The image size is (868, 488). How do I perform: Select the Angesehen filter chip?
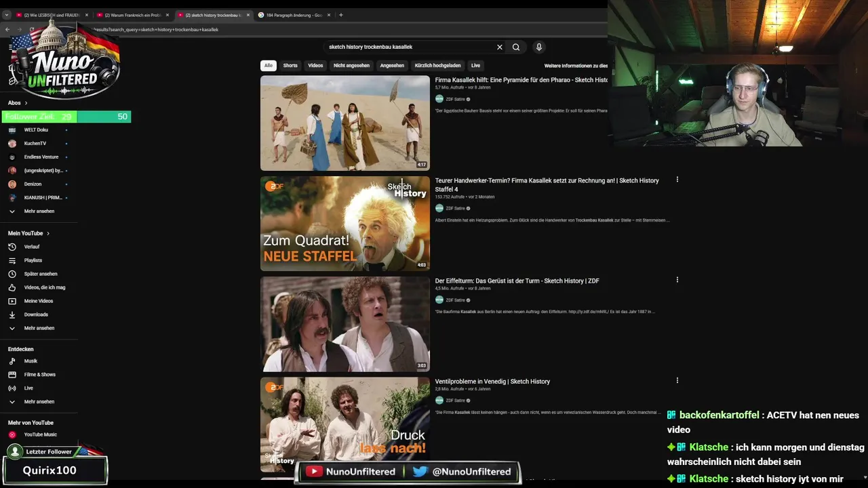392,66
